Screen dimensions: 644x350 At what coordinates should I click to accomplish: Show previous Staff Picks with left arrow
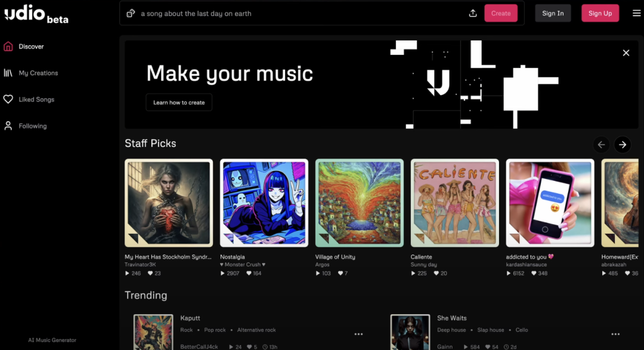pos(601,145)
